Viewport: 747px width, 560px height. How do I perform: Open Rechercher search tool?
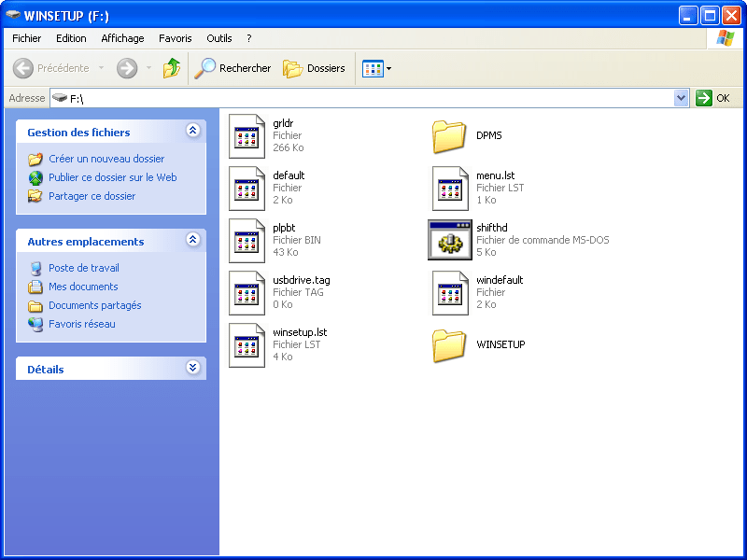tap(233, 68)
